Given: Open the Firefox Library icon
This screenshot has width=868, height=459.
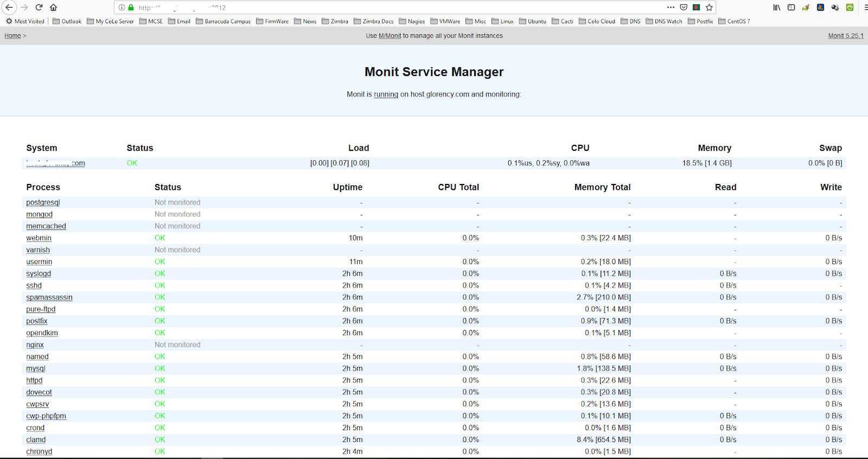Looking at the screenshot, I should click(777, 7).
